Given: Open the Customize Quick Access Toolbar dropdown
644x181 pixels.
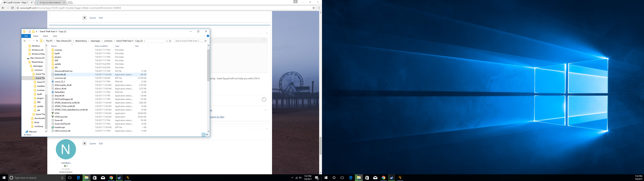Looking at the screenshot, I should pos(37,32).
